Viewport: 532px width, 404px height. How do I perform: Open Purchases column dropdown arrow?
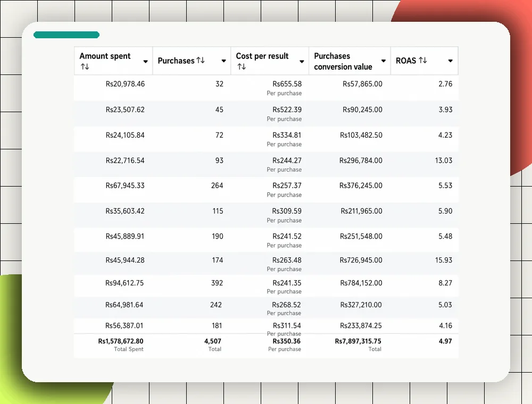point(223,61)
